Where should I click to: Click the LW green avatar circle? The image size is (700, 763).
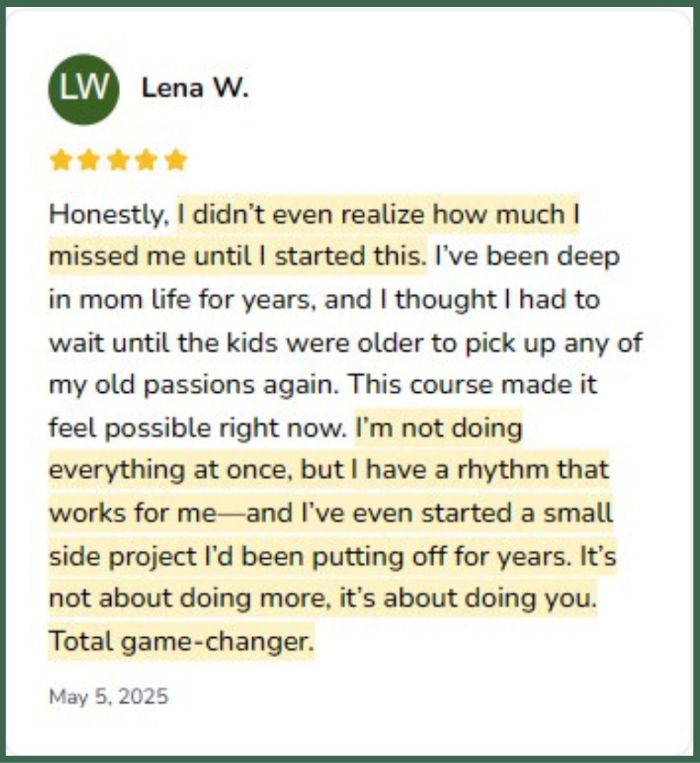coord(83,90)
